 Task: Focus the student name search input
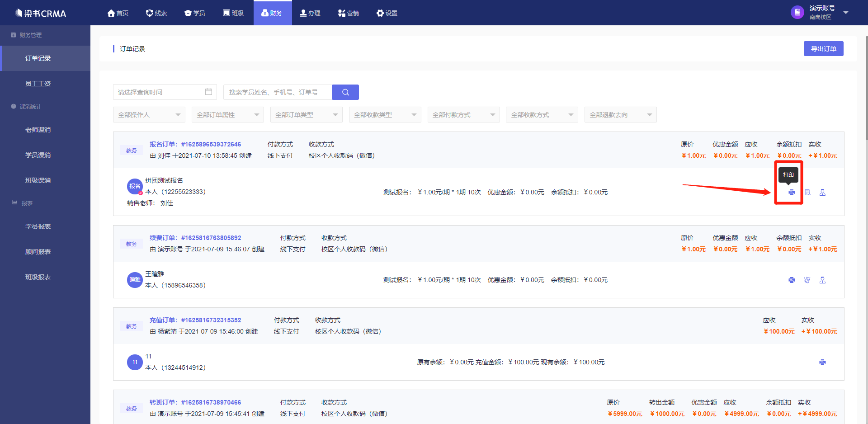point(278,92)
